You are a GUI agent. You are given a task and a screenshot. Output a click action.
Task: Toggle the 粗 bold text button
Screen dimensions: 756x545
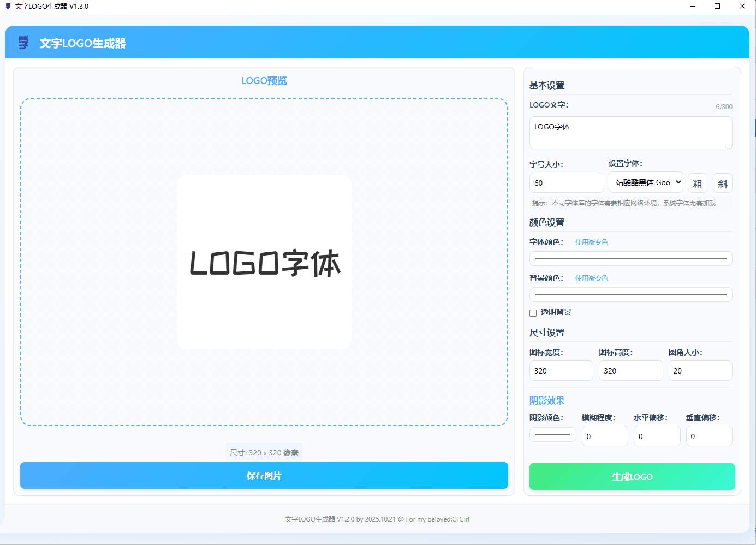coord(697,183)
